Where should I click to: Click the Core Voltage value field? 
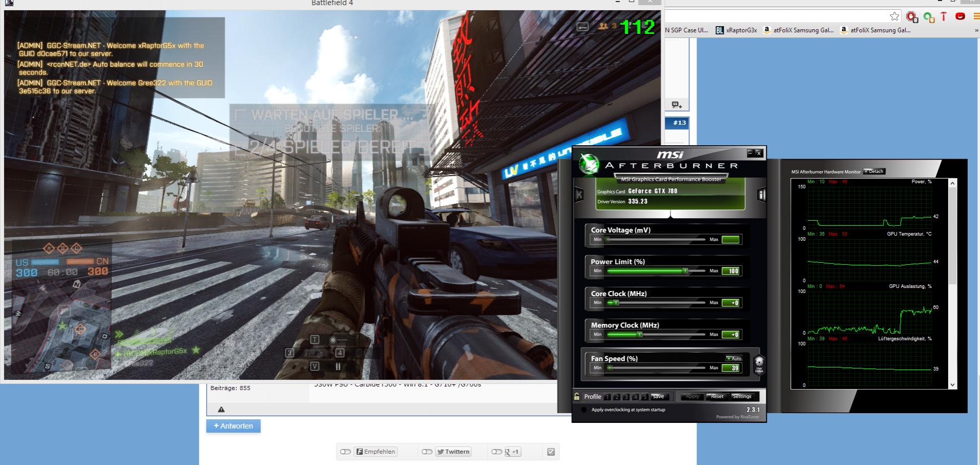(731, 240)
